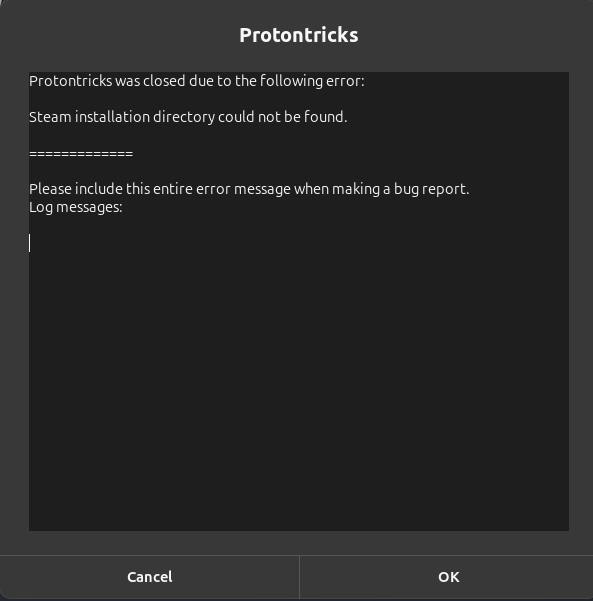Click the words 'bug report'

coord(431,189)
